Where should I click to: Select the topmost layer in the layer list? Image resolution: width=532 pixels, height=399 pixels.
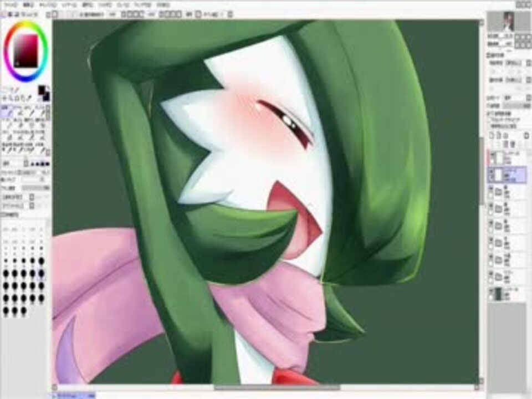tap(508, 158)
